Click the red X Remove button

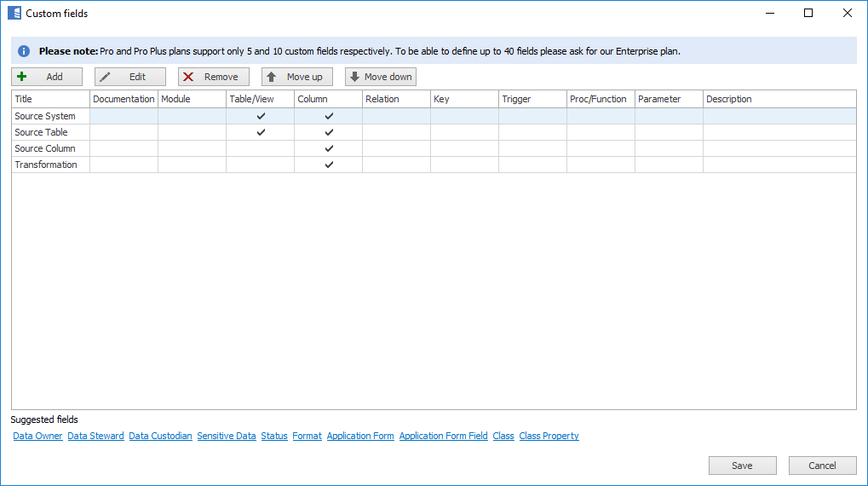tap(213, 77)
